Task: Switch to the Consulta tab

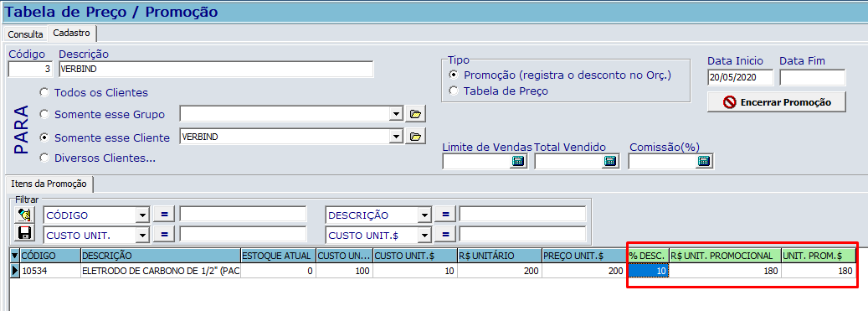Action: [25, 34]
